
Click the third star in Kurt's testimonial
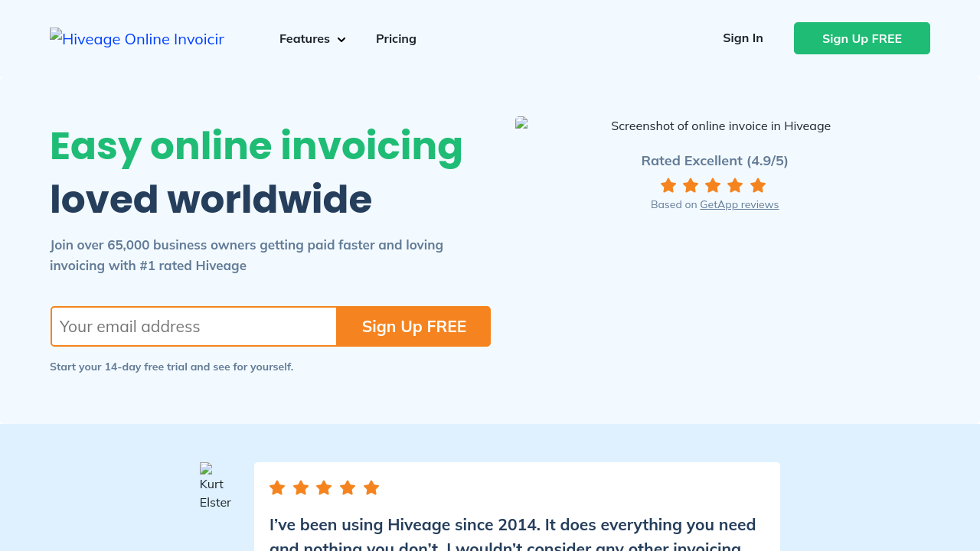point(324,487)
